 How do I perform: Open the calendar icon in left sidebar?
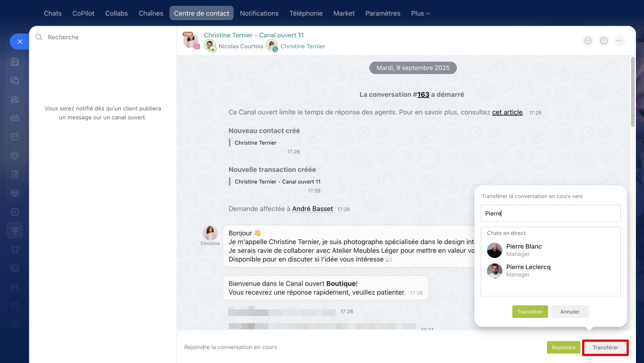pyautogui.click(x=15, y=137)
